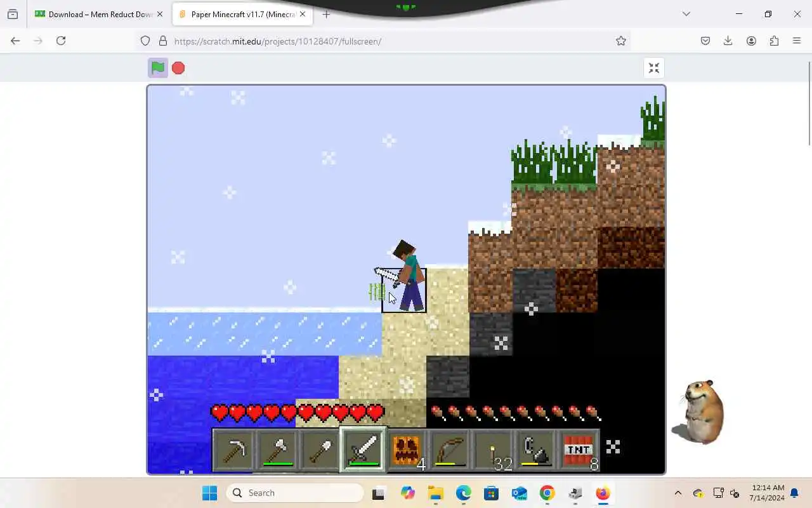Save page to Pocket

(x=705, y=41)
